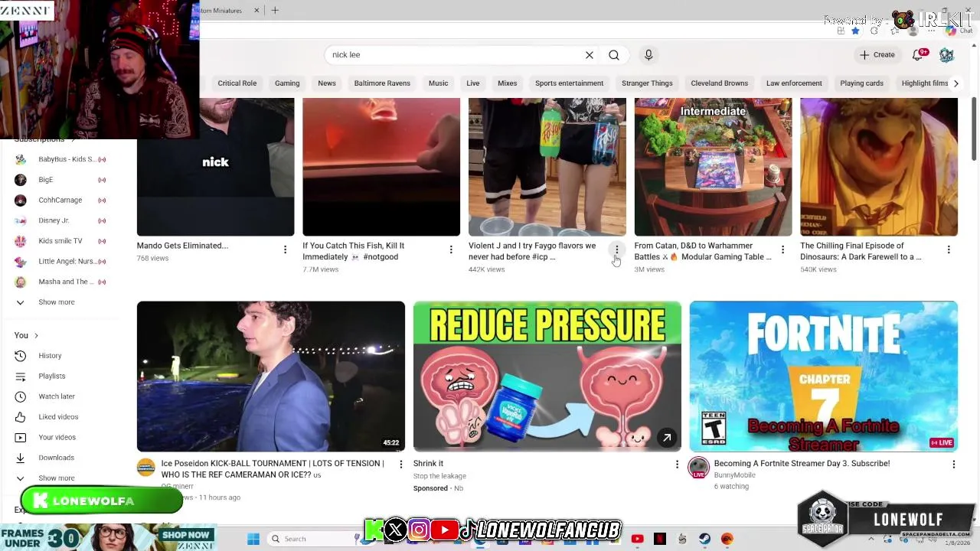Image resolution: width=980 pixels, height=551 pixels.
Task: Open options for 'From Catan, D&D' video
Action: point(782,249)
